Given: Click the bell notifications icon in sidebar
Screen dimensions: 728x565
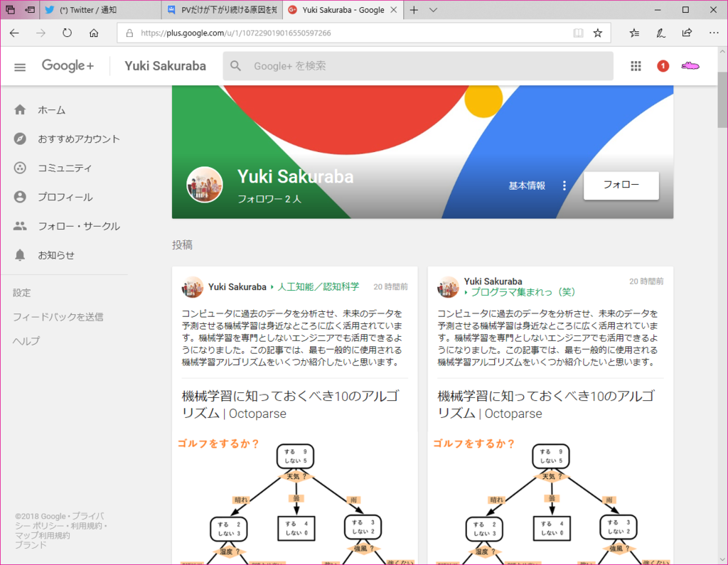Looking at the screenshot, I should coord(20,255).
